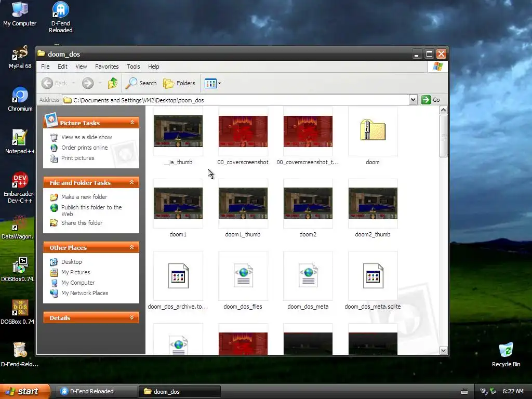Screen dimensions: 532x399
Task: Select the __ia_thumb image thumbnail
Action: 178,131
